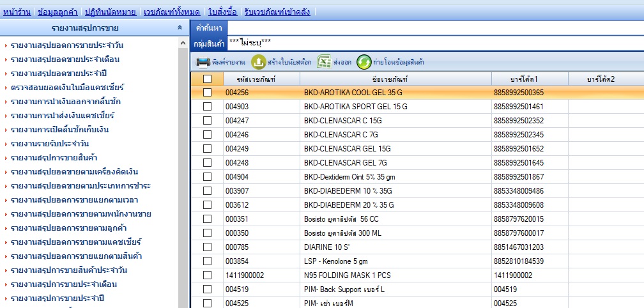Sort by รหัสเวชภัณฑ์ column header

pos(262,79)
